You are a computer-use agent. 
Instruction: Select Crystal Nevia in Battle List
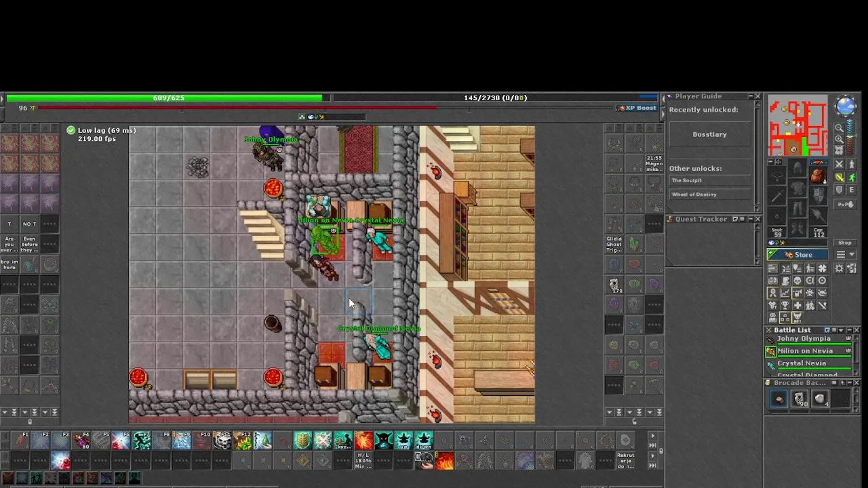point(809,365)
